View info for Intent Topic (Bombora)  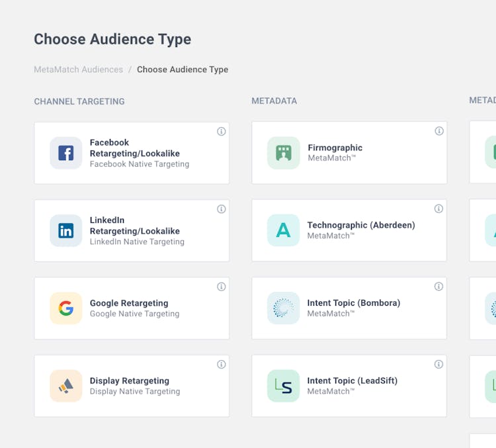pyautogui.click(x=439, y=287)
